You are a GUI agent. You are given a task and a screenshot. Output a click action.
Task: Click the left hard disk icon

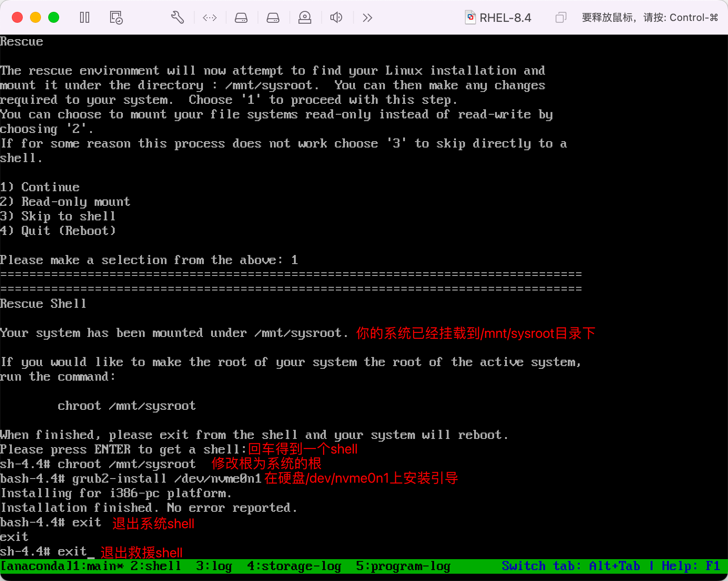click(x=241, y=18)
